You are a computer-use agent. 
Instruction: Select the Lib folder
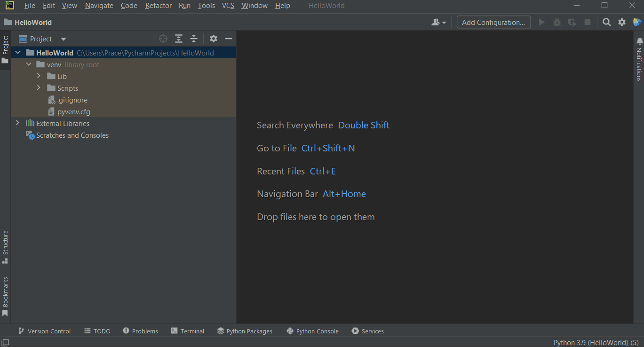point(57,76)
